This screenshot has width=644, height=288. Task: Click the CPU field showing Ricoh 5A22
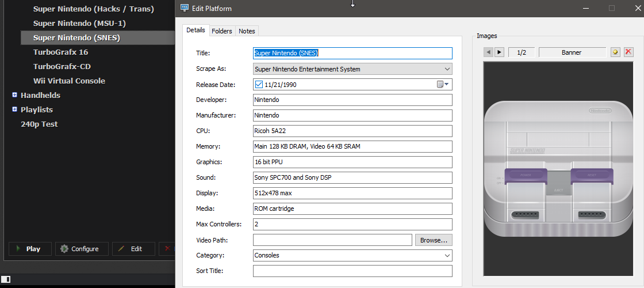tap(352, 131)
